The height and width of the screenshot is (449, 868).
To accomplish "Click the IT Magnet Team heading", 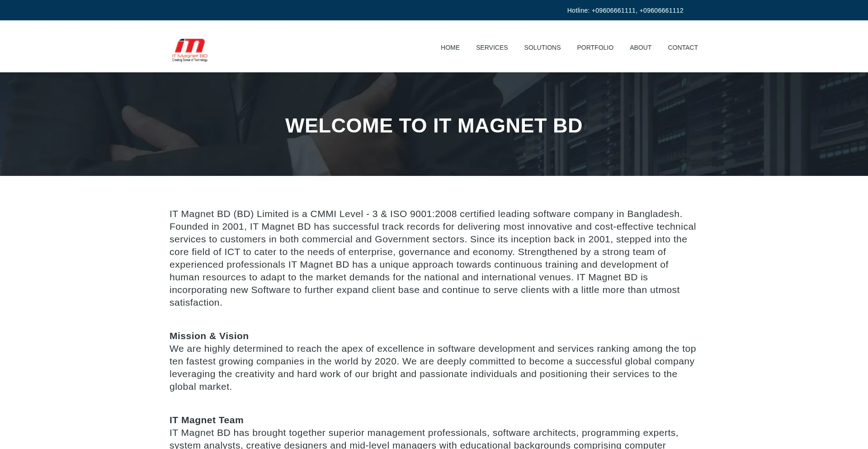I will [x=207, y=420].
